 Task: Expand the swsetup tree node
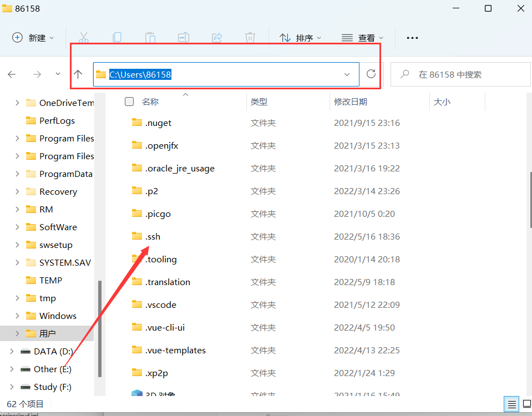(17, 245)
